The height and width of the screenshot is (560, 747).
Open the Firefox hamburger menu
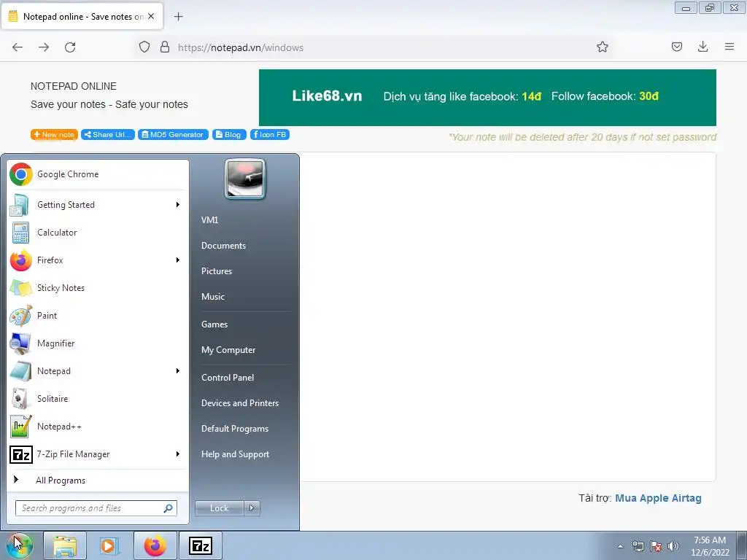tap(729, 47)
